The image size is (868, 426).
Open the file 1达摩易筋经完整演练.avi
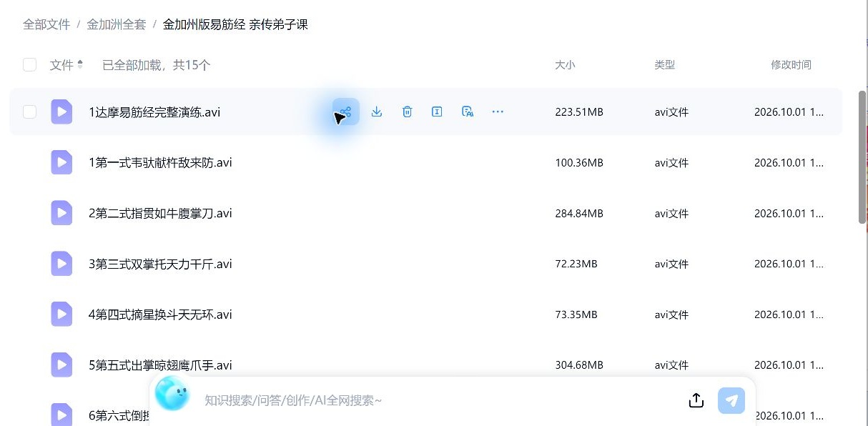coord(154,112)
